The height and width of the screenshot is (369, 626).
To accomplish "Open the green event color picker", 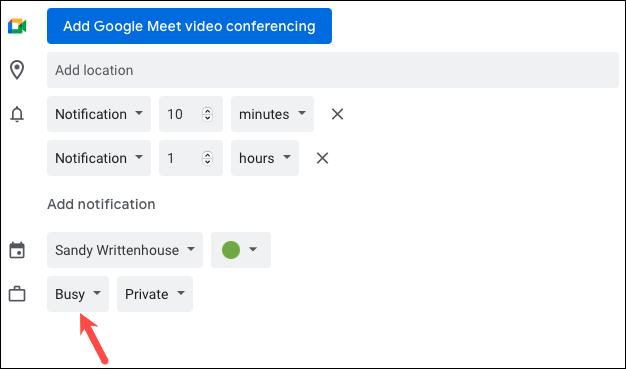I will tap(241, 250).
